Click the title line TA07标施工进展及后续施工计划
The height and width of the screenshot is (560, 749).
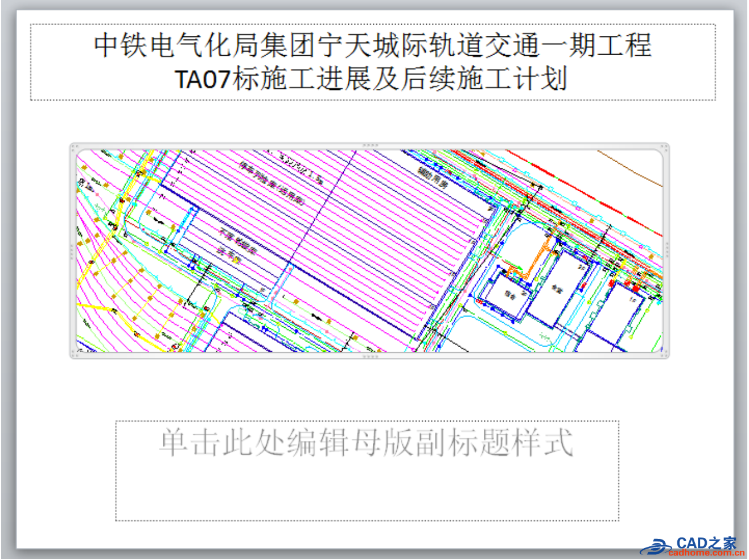click(371, 79)
